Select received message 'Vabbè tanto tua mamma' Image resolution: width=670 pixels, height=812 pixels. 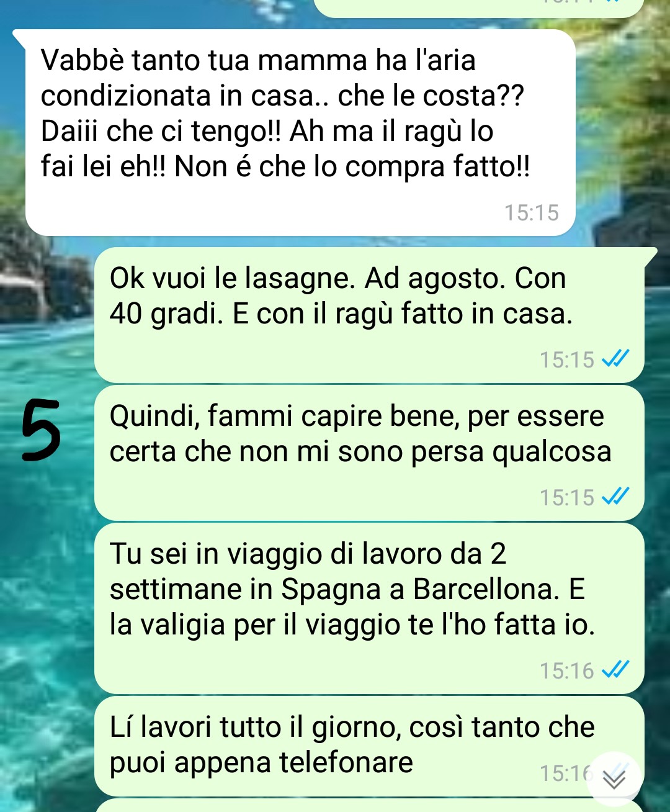(300, 132)
